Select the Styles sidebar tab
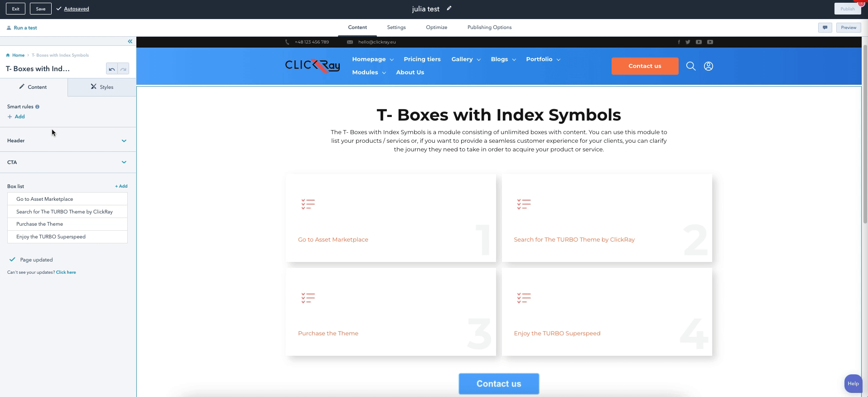 tap(102, 87)
